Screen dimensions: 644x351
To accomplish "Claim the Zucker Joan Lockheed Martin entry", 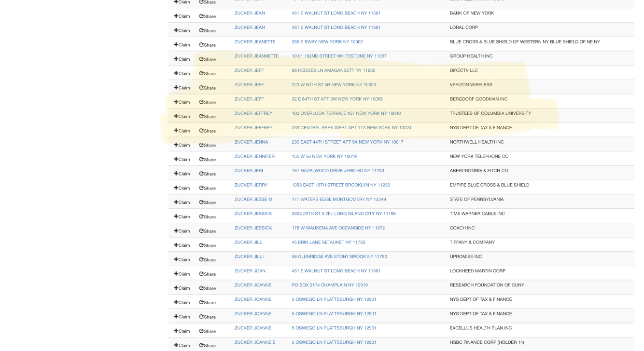I will click(x=182, y=274).
